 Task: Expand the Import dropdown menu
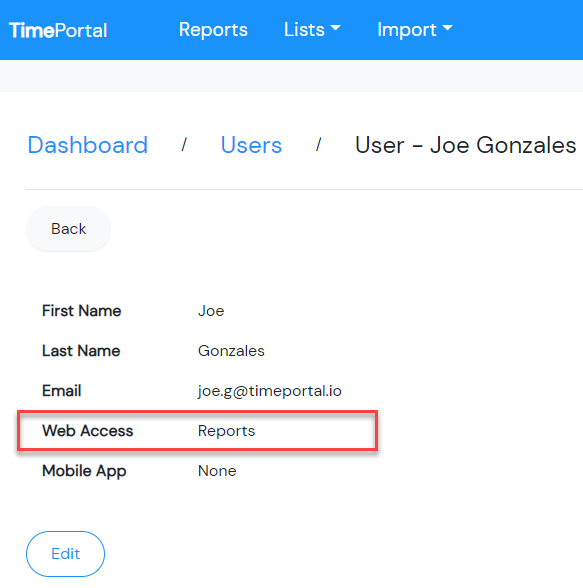(415, 30)
